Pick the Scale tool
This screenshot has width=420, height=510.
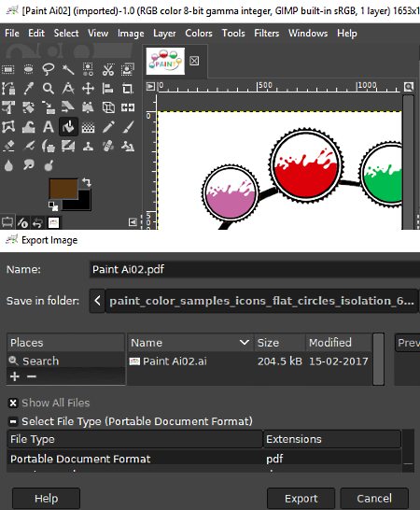[49, 107]
